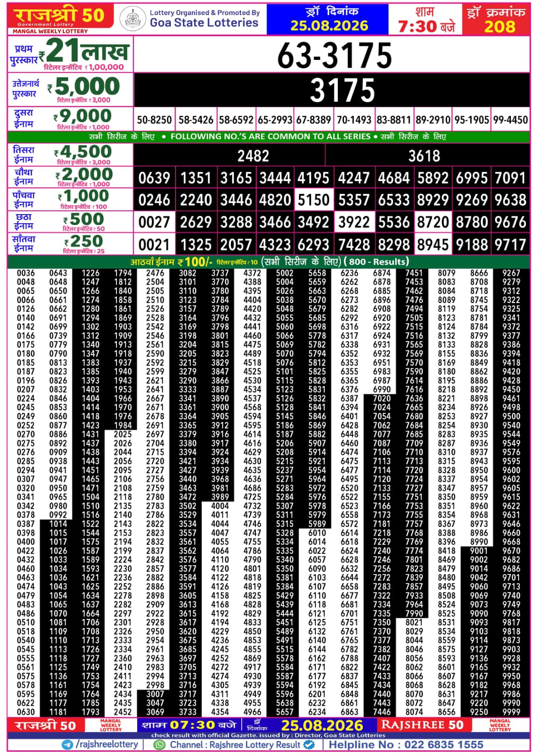Viewport: 535px width, 756px height.
Task: Click RAJSHREE 50 English logo in footer
Action: tap(422, 725)
